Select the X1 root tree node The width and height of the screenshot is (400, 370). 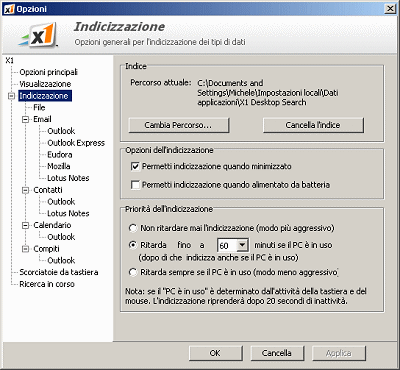tap(9, 61)
